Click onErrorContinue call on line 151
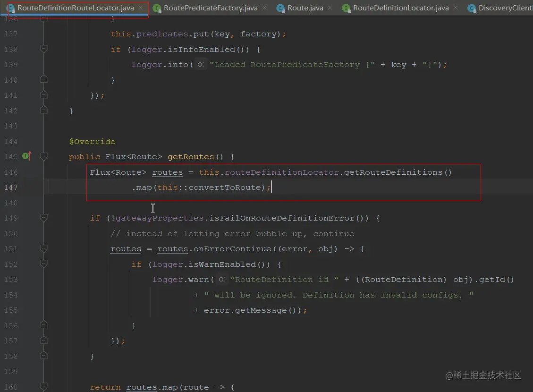Screen dimensions: 533x392 pos(232,248)
